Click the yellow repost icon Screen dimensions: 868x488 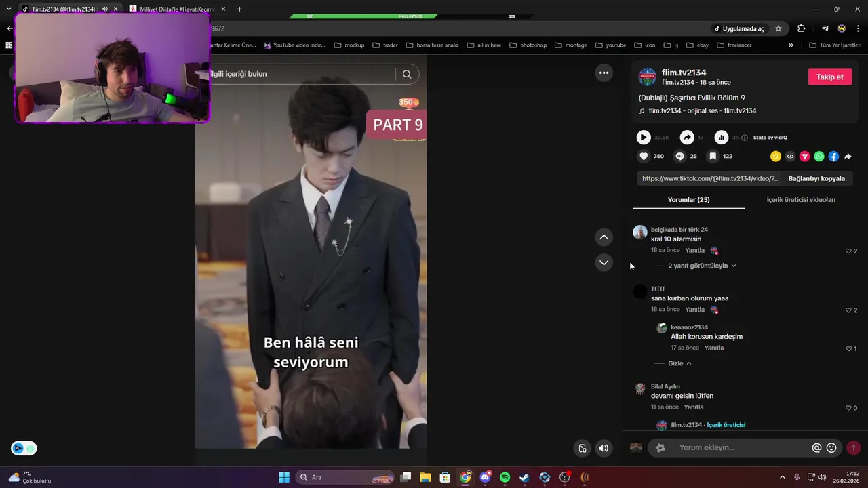tap(776, 157)
